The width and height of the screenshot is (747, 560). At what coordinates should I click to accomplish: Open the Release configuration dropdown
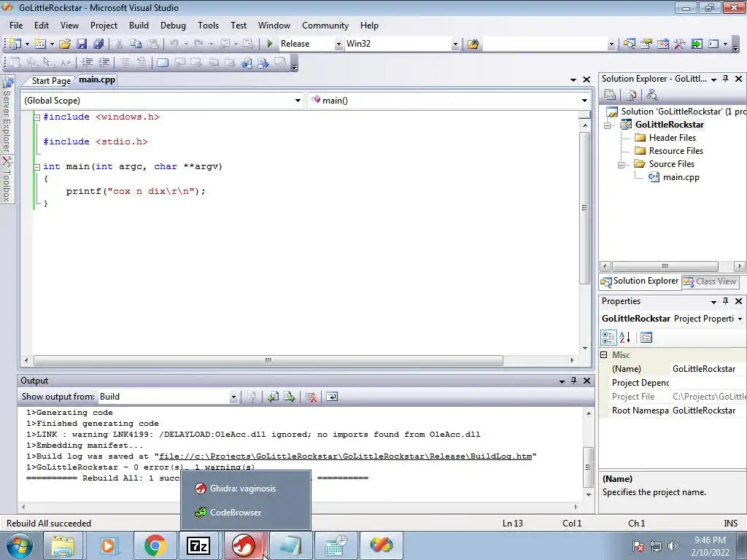click(338, 44)
